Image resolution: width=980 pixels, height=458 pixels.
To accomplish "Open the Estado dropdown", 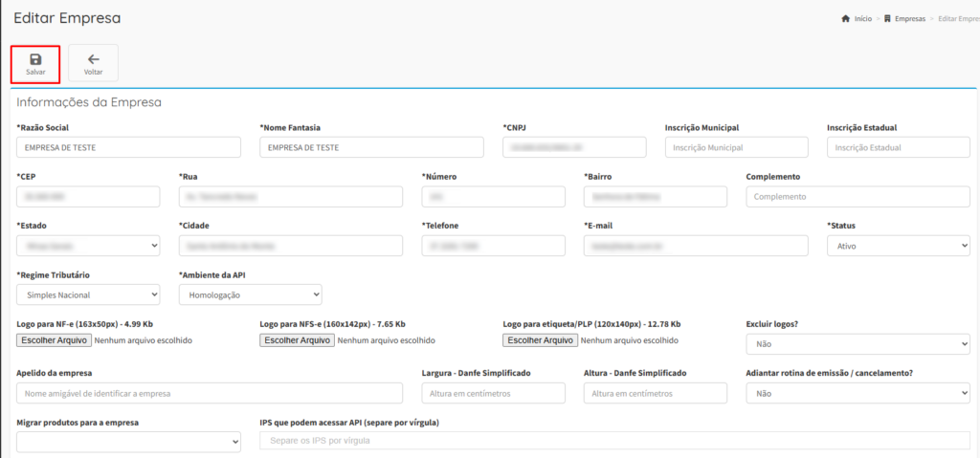I will point(88,246).
